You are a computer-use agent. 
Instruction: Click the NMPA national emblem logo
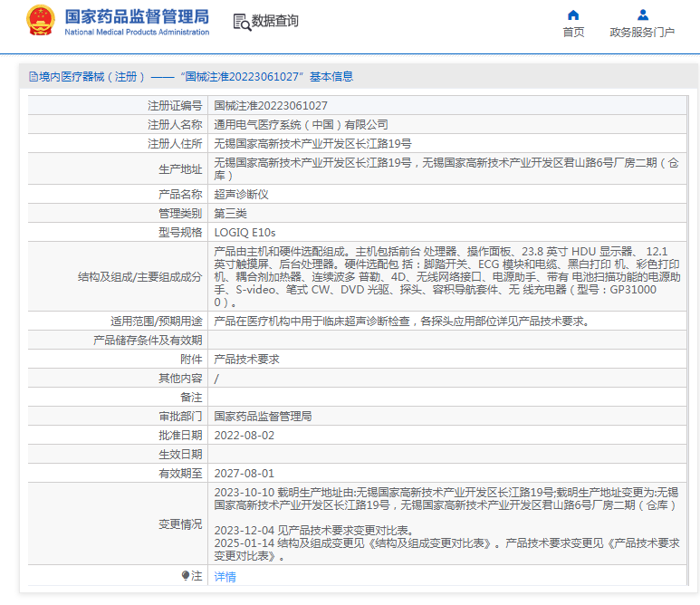[41, 21]
